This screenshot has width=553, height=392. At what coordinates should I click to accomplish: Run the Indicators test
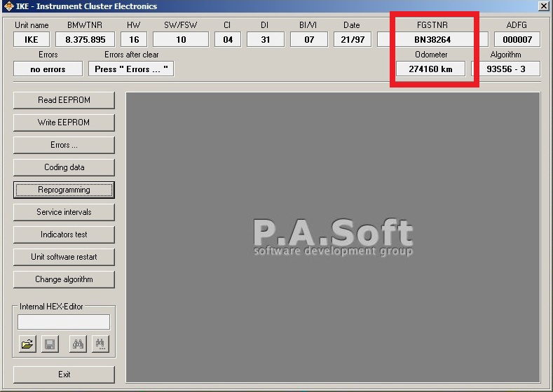pos(64,234)
